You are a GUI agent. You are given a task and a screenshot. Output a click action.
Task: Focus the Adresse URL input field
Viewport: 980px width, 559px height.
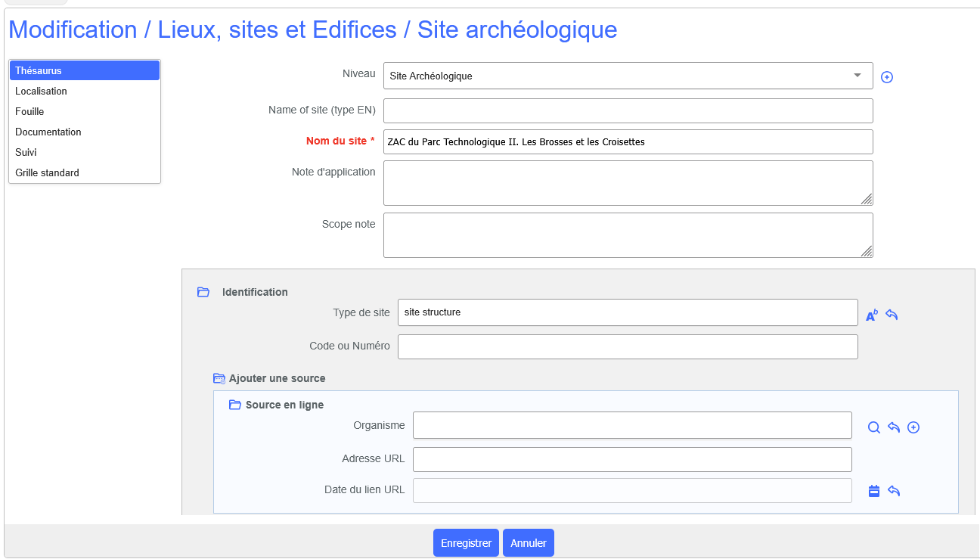632,459
